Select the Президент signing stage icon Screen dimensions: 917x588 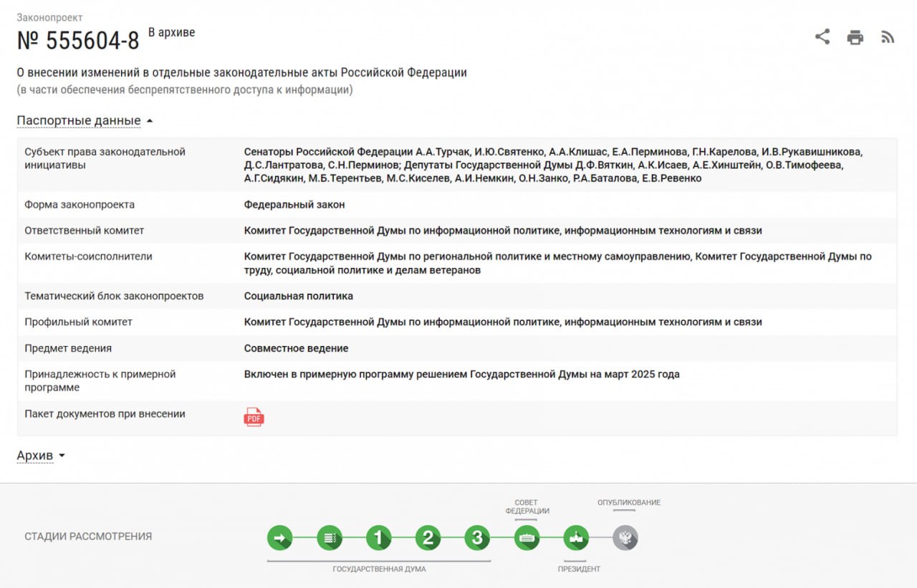pyautogui.click(x=575, y=537)
